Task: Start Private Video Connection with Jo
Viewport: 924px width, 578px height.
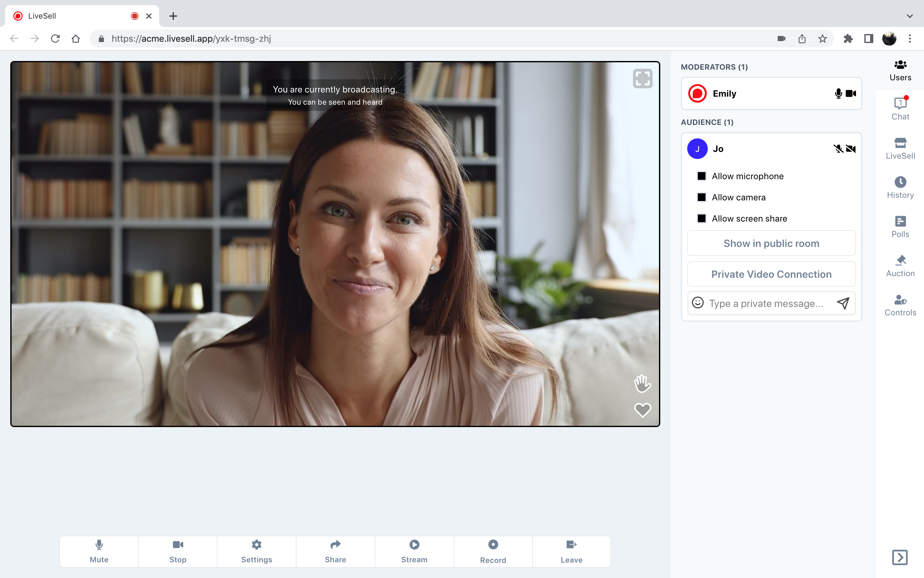Action: 771,274
